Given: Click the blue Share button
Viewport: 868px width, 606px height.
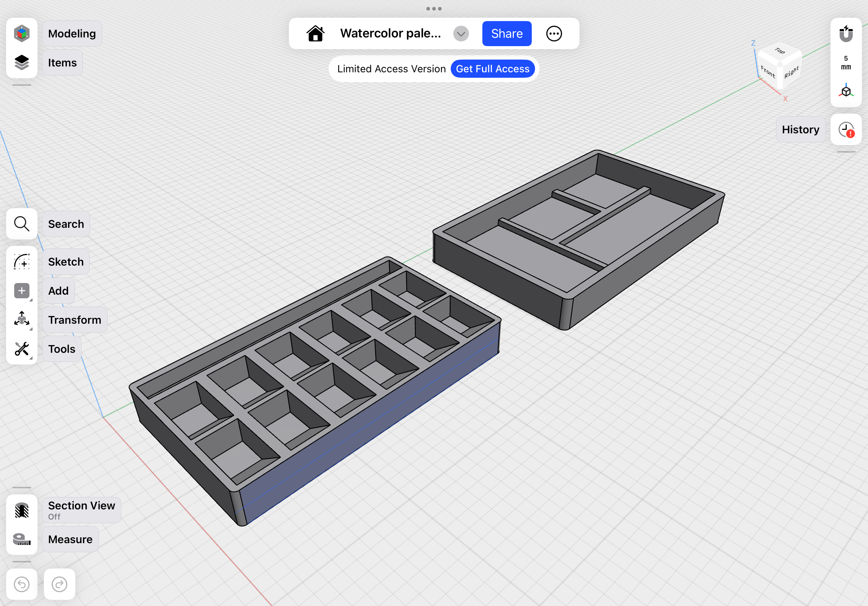Looking at the screenshot, I should pos(507,34).
